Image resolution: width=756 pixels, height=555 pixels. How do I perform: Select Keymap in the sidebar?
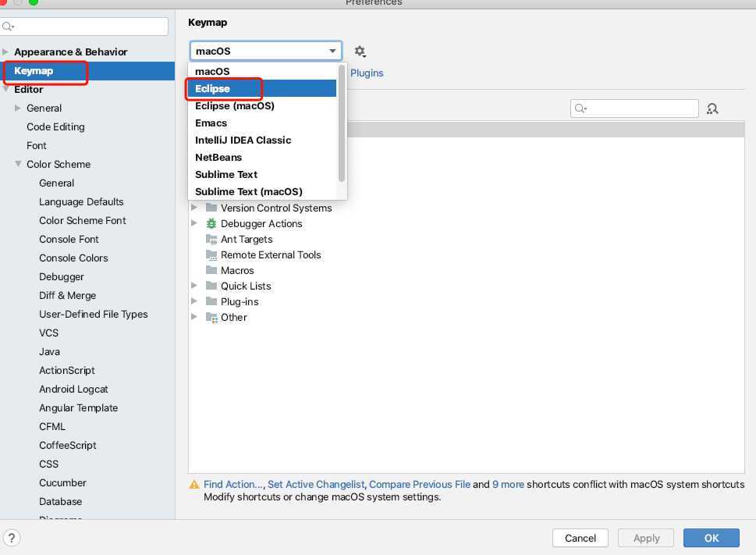87,71
